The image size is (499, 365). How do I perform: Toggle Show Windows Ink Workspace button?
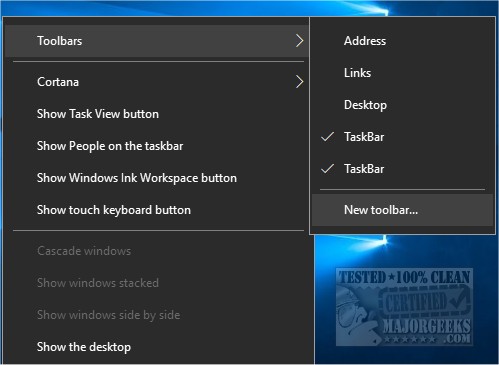pos(157,178)
